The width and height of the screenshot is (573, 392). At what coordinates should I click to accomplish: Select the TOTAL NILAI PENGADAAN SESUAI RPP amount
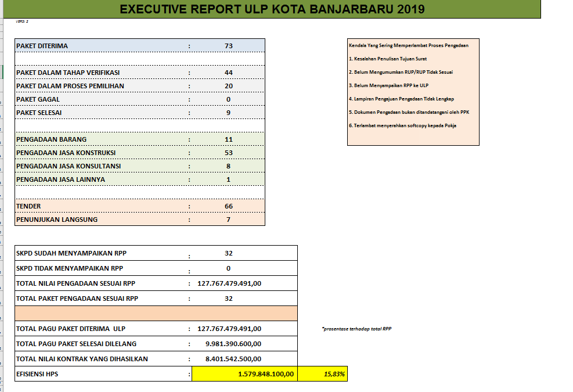click(229, 283)
